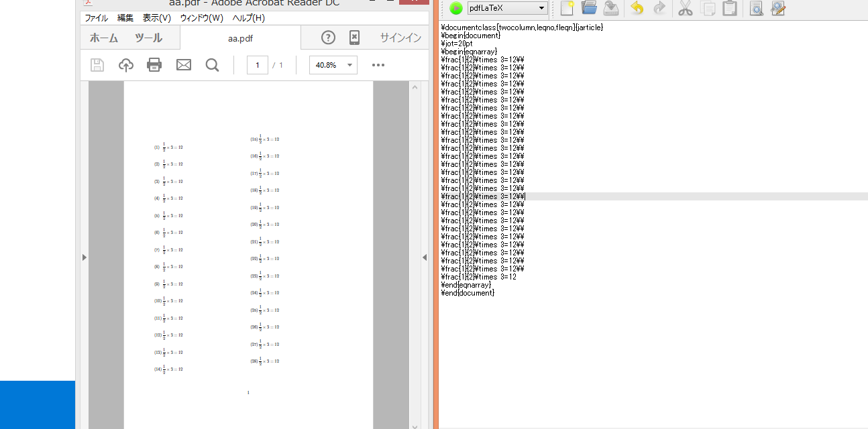The height and width of the screenshot is (429, 868).
Task: Email the PDF using the envelope icon
Action: tap(184, 64)
